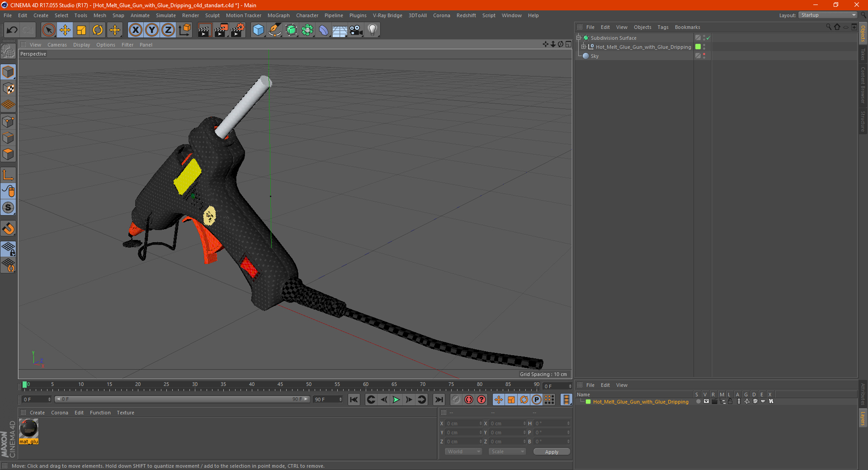Click Render to Picture Viewer icon
The height and width of the screenshot is (470, 868).
click(x=221, y=30)
